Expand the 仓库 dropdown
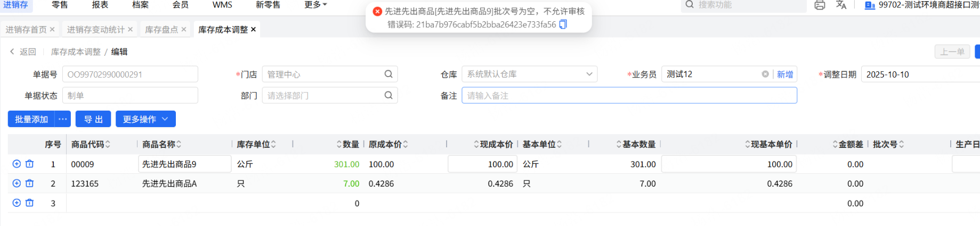This screenshot has height=226, width=980. coord(589,74)
